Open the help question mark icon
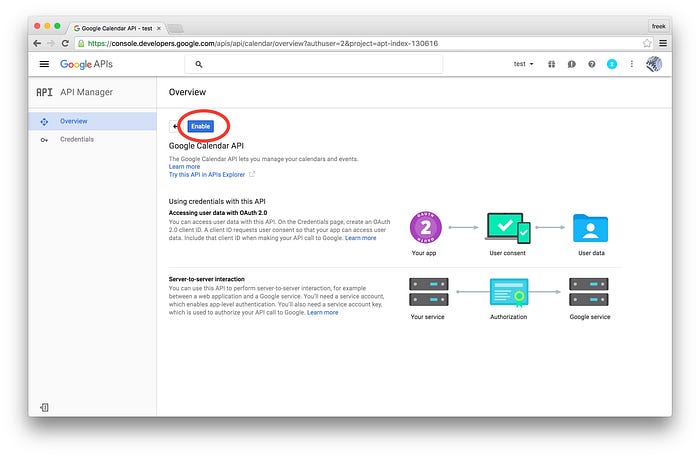 click(x=592, y=64)
